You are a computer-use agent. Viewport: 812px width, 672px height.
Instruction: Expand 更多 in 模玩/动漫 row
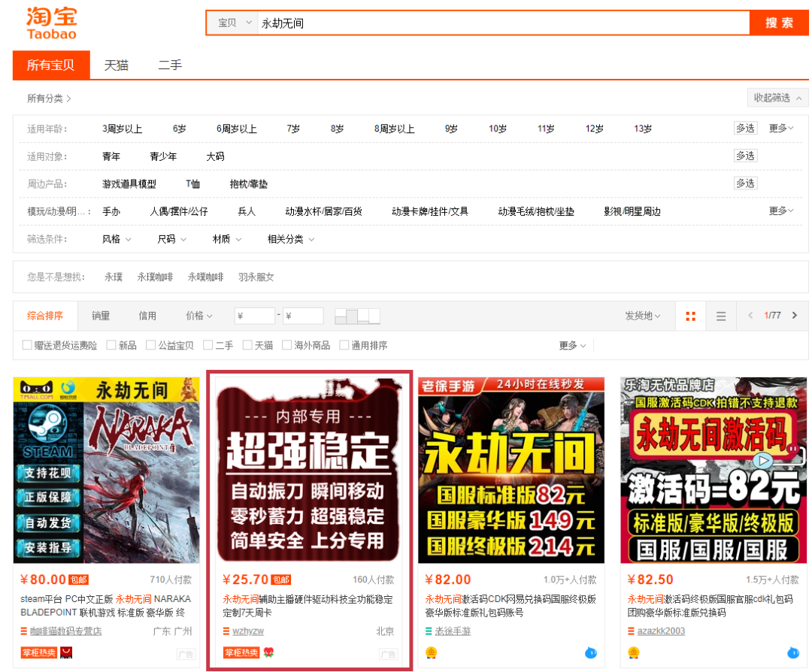point(781,210)
